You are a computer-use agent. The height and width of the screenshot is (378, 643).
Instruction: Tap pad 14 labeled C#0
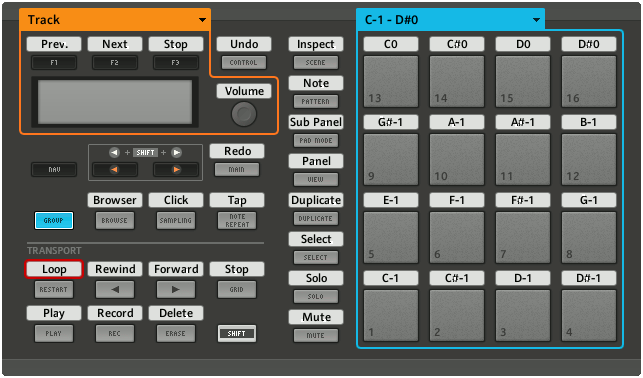coord(457,82)
